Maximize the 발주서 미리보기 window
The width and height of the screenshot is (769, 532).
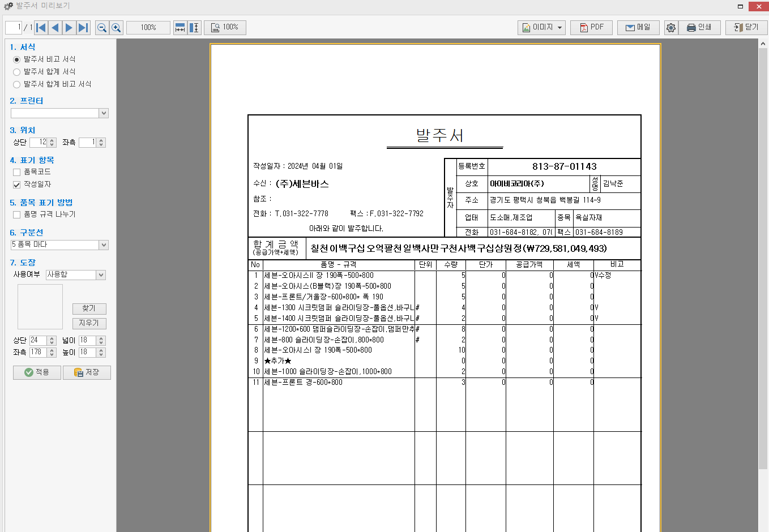point(740,6)
